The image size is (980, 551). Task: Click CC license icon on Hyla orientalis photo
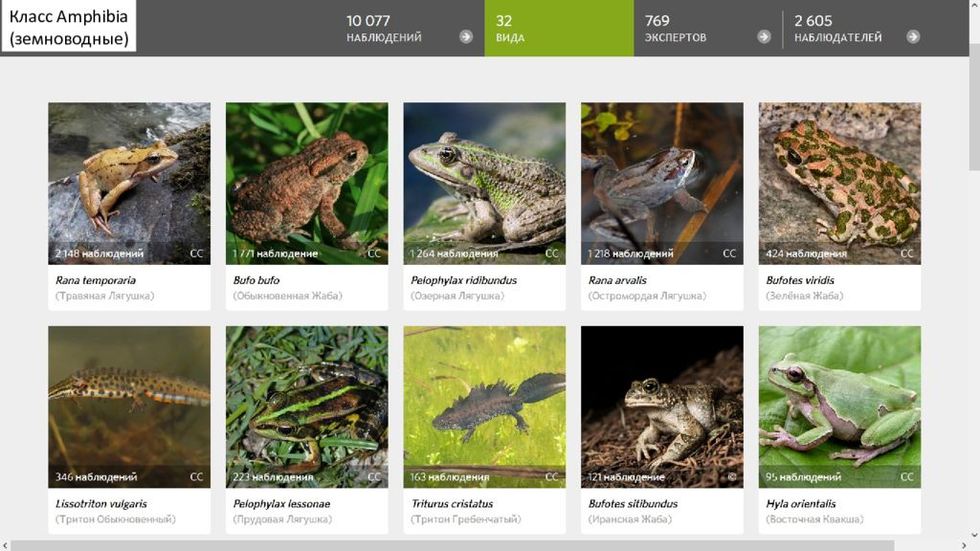click(907, 476)
